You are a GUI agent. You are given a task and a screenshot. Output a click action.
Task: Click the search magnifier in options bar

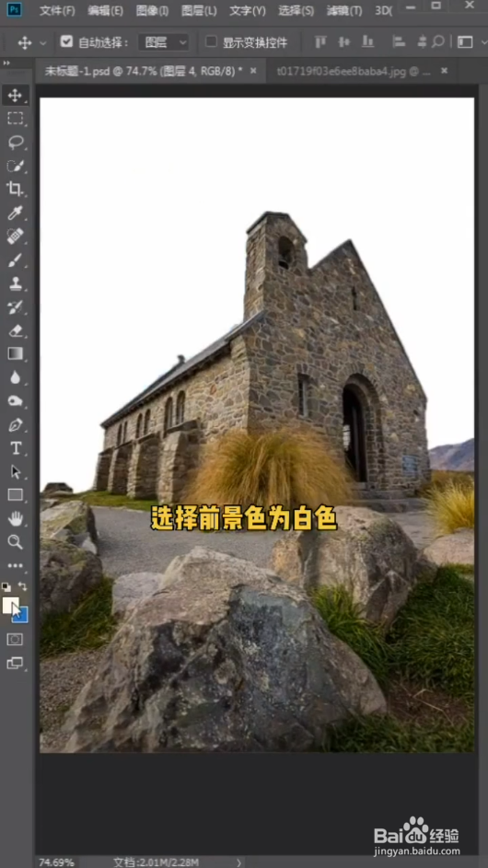click(x=438, y=42)
